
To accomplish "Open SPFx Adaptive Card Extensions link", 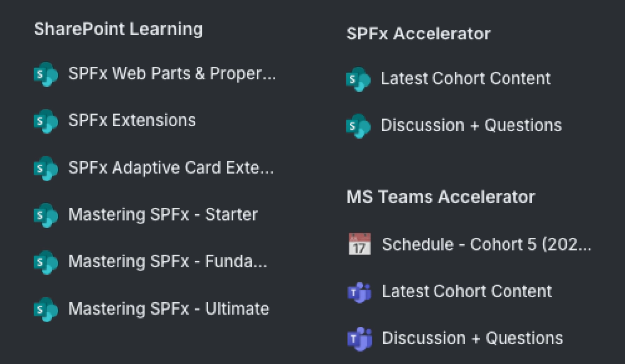I will [x=171, y=168].
